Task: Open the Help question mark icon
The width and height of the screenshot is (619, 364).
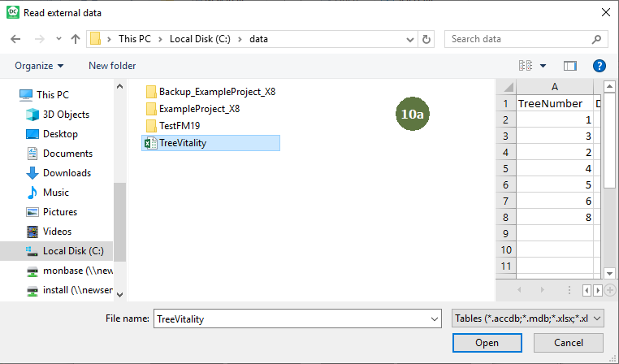Action: (x=600, y=66)
